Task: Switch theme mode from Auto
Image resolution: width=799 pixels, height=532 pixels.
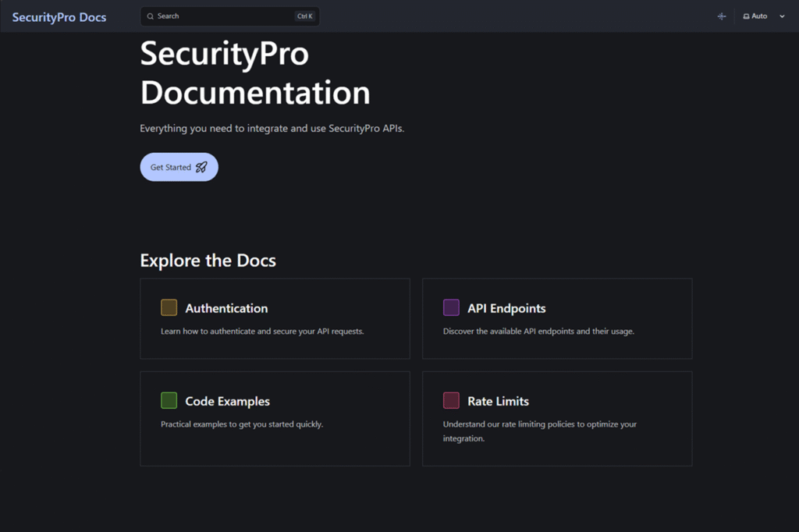Action: pyautogui.click(x=763, y=16)
